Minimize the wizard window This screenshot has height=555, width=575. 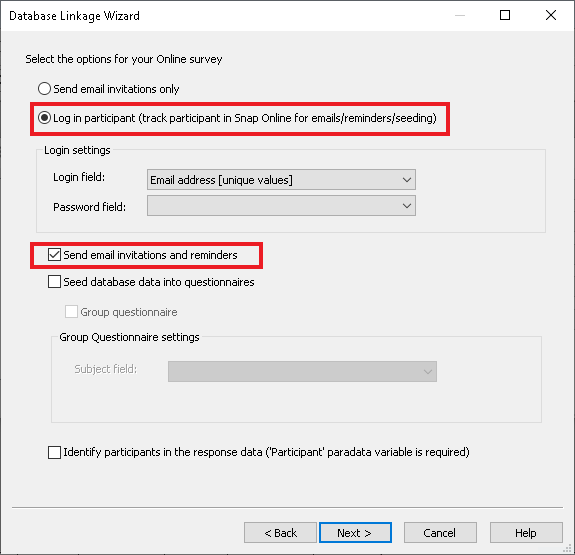coord(460,15)
